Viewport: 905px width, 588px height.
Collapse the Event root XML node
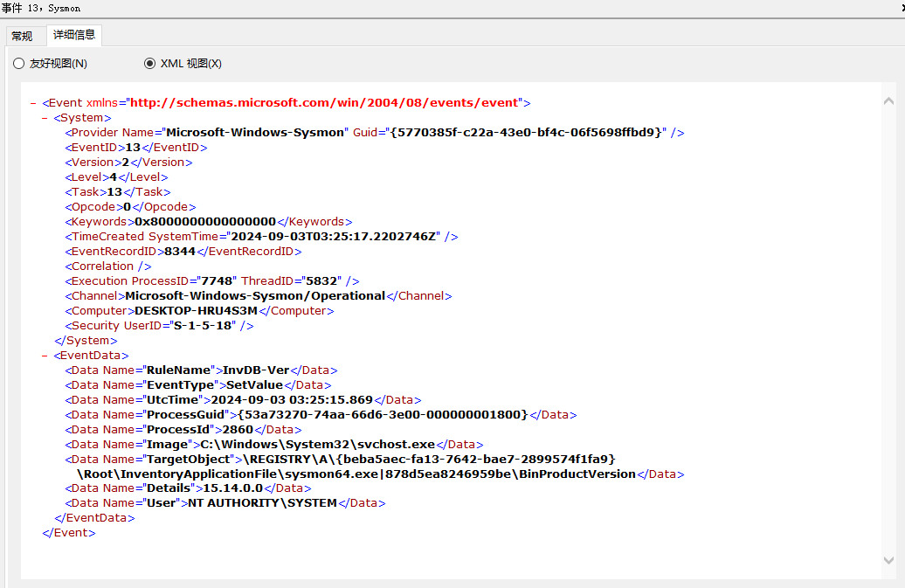pos(33,103)
